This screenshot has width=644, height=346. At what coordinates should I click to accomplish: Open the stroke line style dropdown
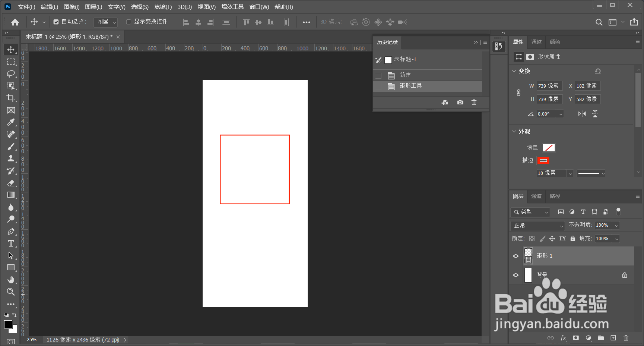[591, 173]
